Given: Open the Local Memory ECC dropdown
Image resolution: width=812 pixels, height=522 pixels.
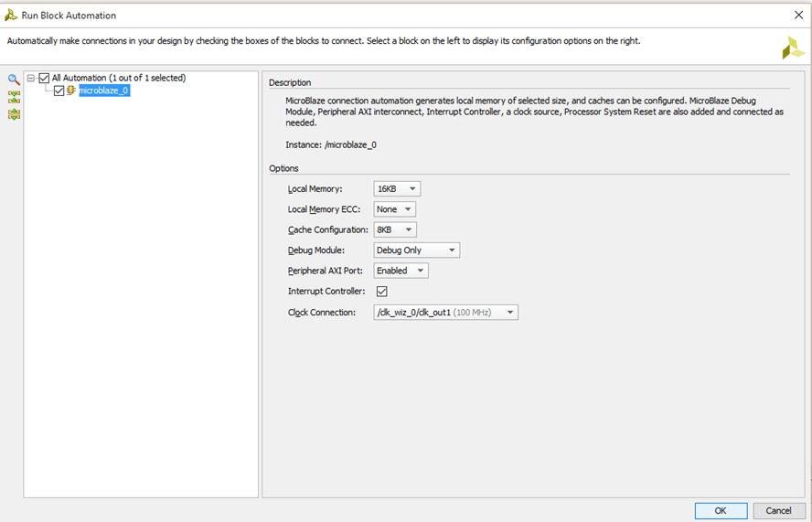Looking at the screenshot, I should [394, 209].
